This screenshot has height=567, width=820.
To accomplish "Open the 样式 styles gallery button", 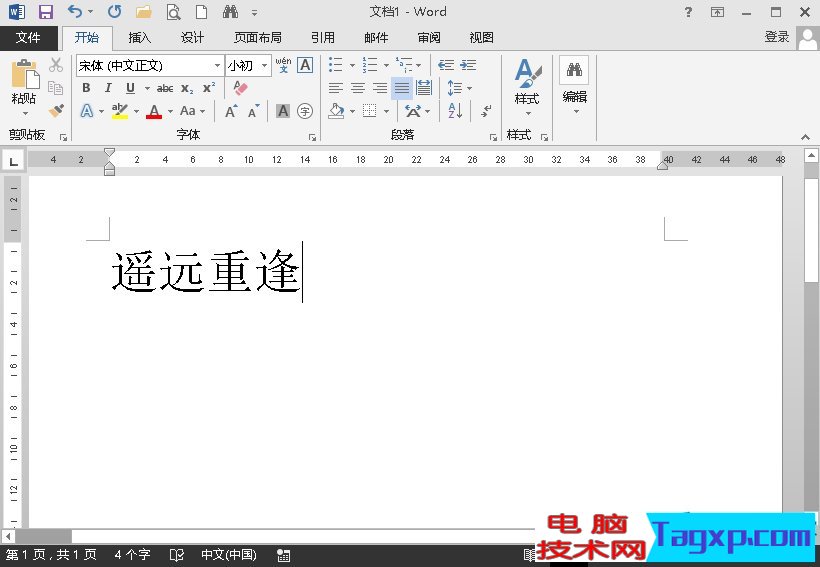I will pos(527,87).
